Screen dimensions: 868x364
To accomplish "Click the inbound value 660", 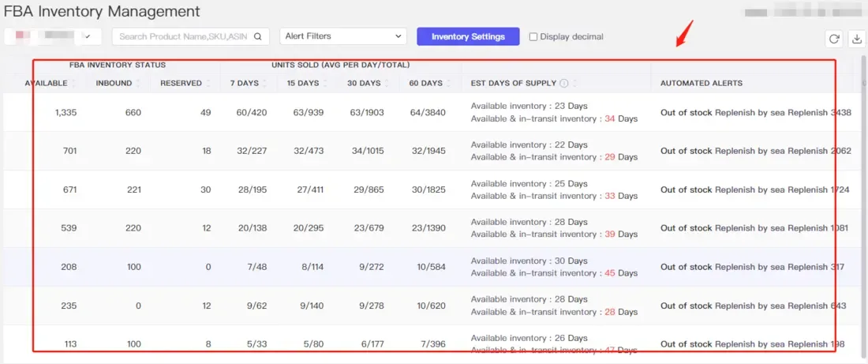I will pyautogui.click(x=133, y=112).
